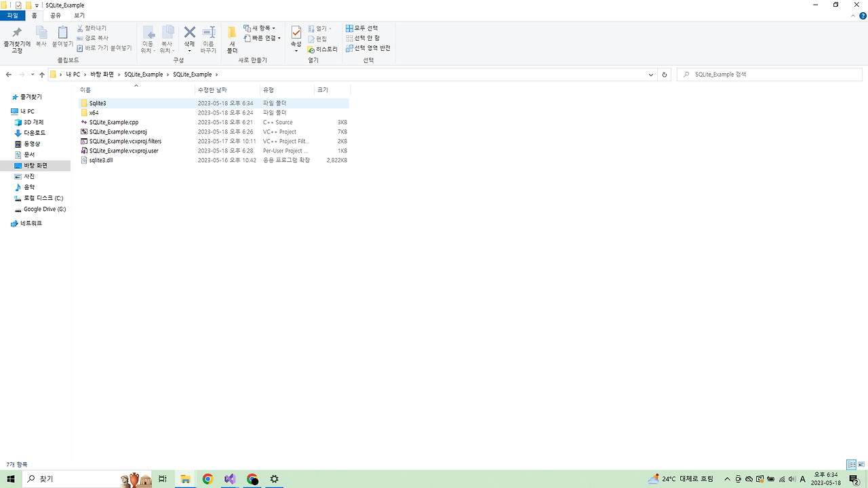868x488 pixels.
Task: Click 잘라내기 scissors in the ribbon
Action: 92,28
